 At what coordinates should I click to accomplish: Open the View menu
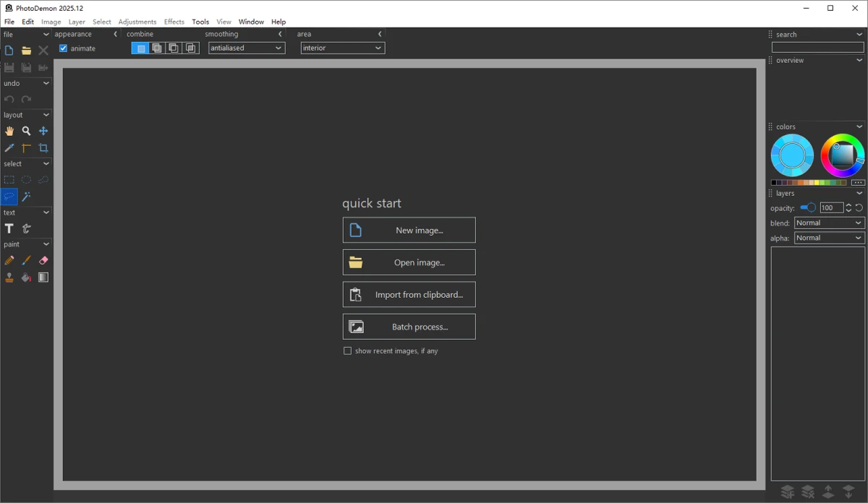pyautogui.click(x=224, y=22)
